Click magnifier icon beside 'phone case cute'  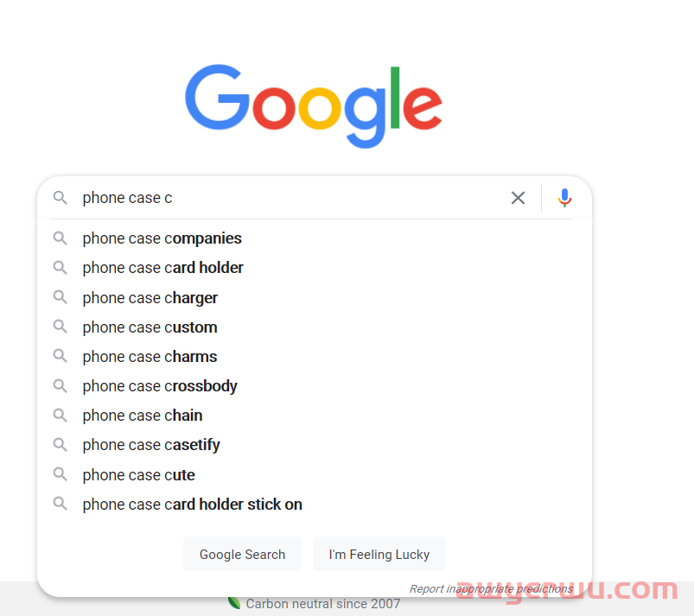pyautogui.click(x=60, y=474)
